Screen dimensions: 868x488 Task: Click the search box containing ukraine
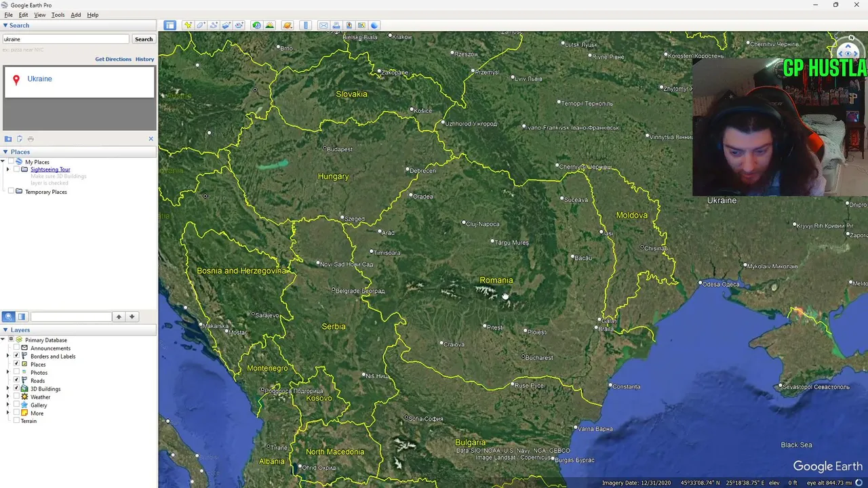tap(65, 39)
